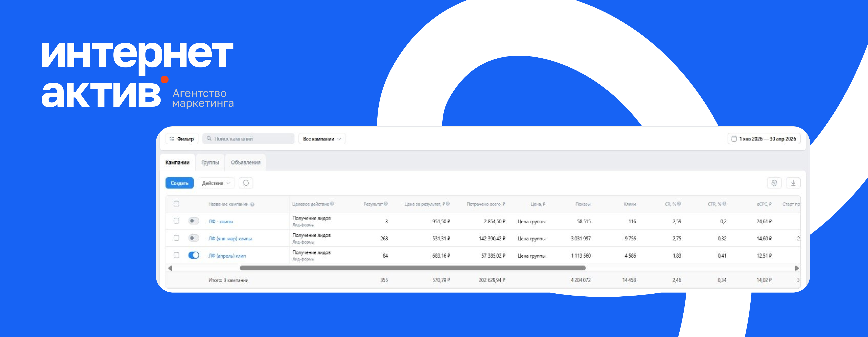Click the cost per result "683,16 ₽"
The image size is (868, 337).
pos(441,256)
